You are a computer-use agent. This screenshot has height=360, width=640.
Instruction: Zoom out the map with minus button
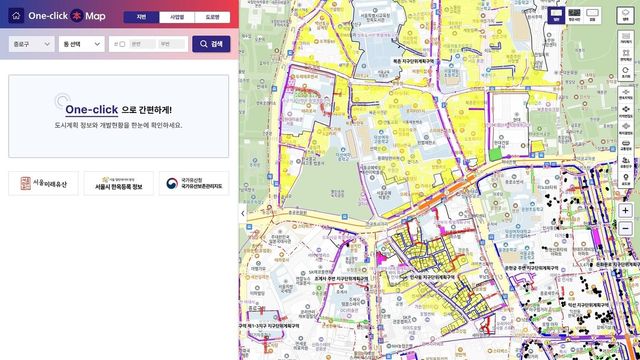coord(625,229)
